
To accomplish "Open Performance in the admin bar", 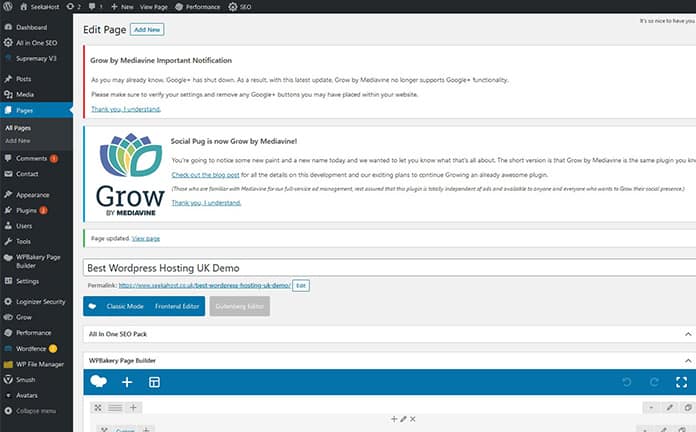I will pyautogui.click(x=197, y=7).
